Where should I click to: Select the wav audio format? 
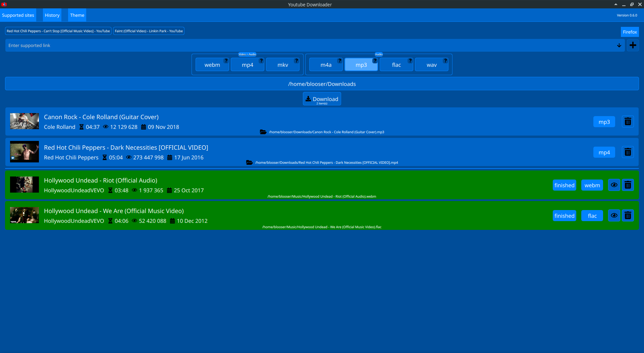[431, 65]
